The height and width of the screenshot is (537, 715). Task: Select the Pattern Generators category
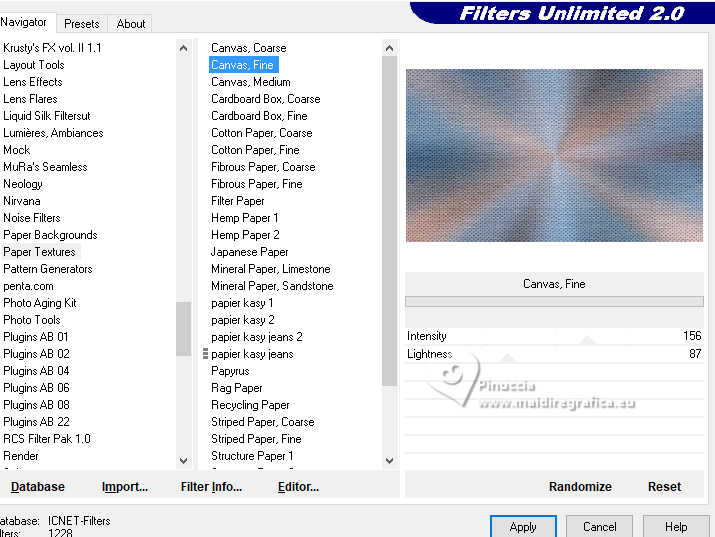click(48, 269)
